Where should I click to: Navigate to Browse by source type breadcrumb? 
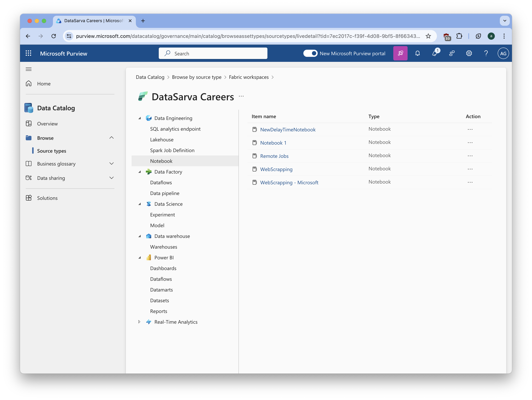click(x=196, y=77)
